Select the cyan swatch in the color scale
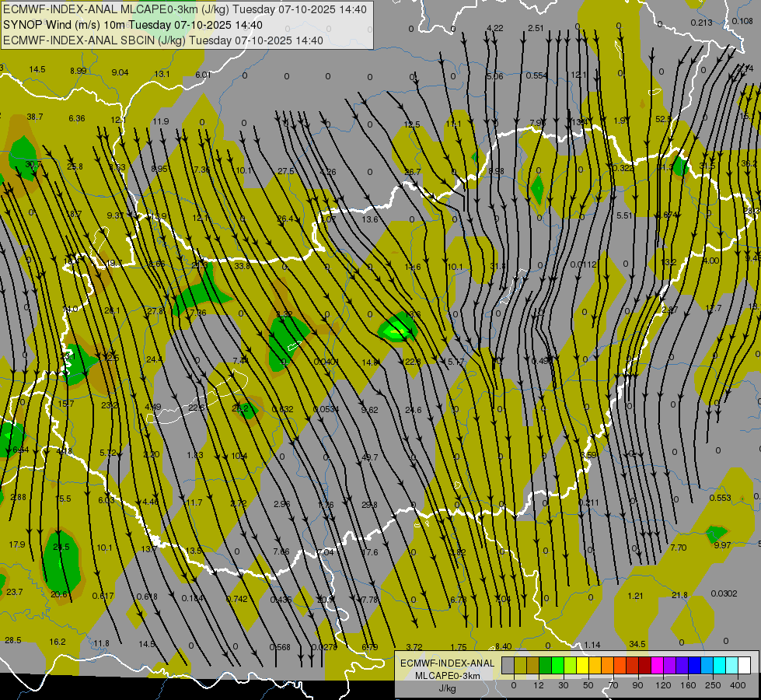 [719, 665]
